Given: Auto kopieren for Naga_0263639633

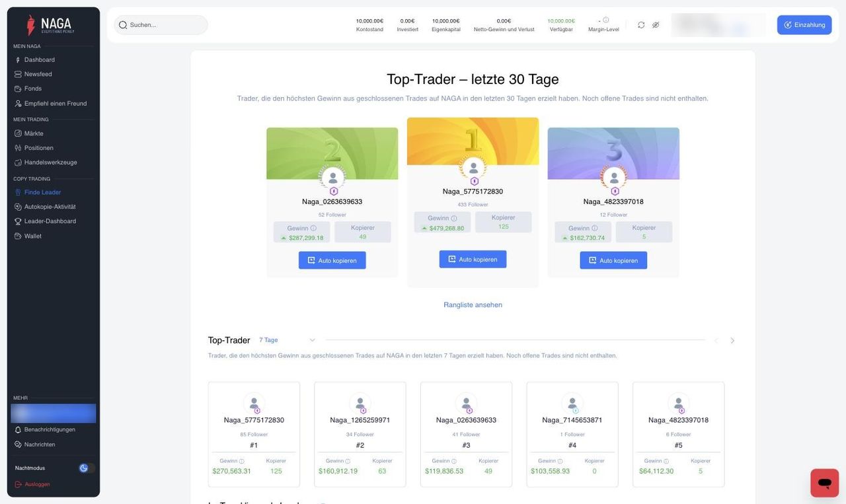Looking at the screenshot, I should click(332, 260).
